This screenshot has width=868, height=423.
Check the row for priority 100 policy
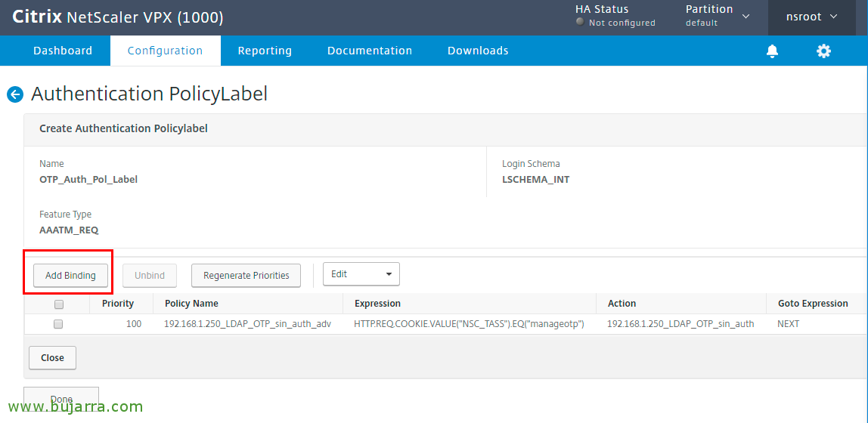pos(58,325)
